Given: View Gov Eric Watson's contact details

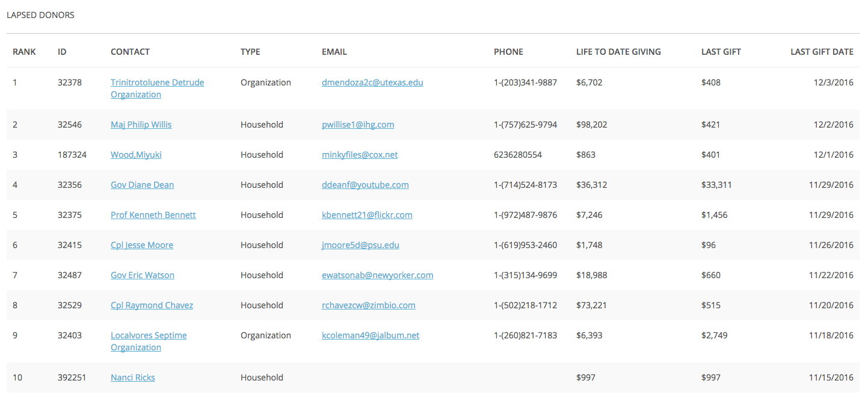Looking at the screenshot, I should click(142, 275).
